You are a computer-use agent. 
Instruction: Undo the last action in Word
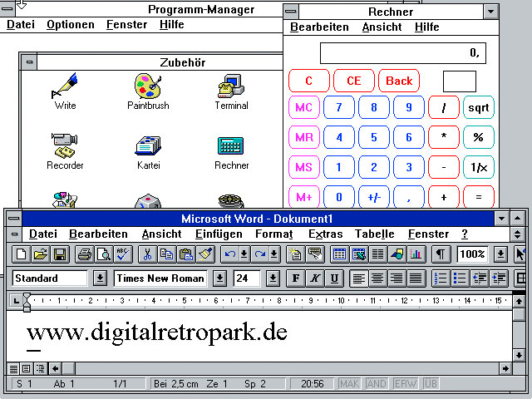point(230,254)
